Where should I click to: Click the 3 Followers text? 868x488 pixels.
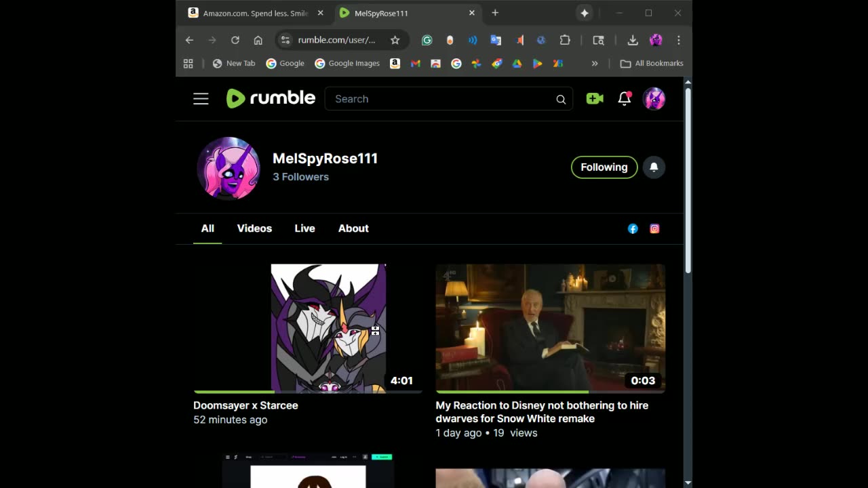[x=300, y=177]
